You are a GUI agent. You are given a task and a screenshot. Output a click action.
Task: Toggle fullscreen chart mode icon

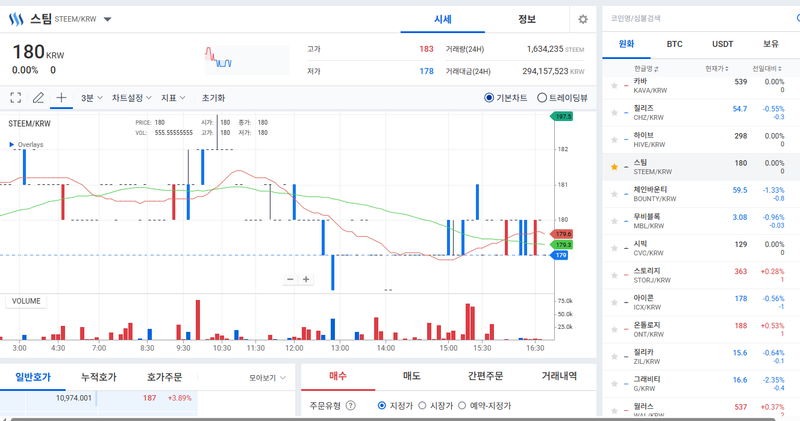coord(16,97)
